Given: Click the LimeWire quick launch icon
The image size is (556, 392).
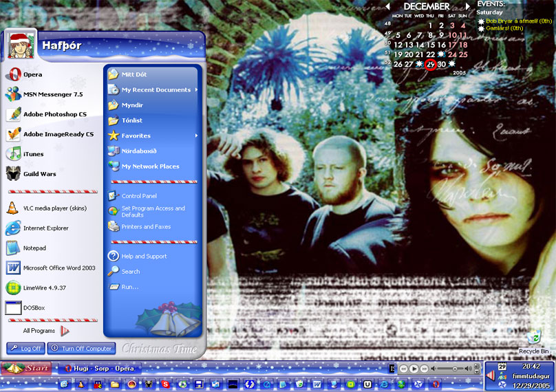Looking at the screenshot, I should (x=351, y=384).
